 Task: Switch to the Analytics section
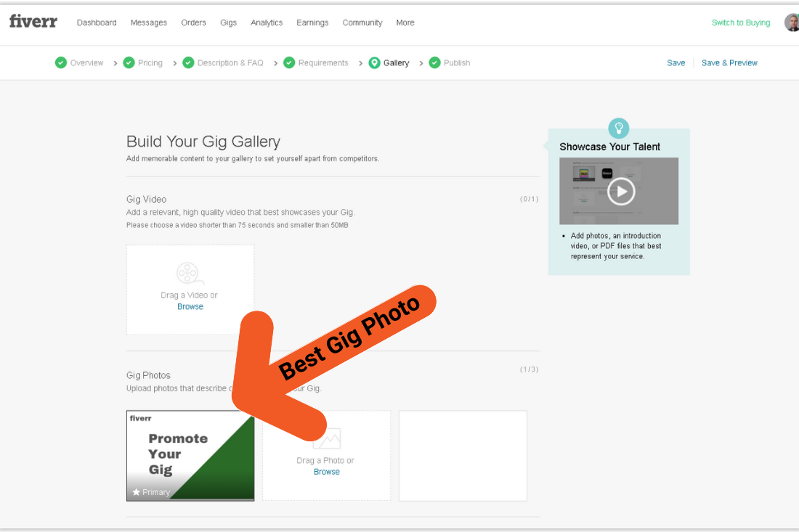coord(266,22)
